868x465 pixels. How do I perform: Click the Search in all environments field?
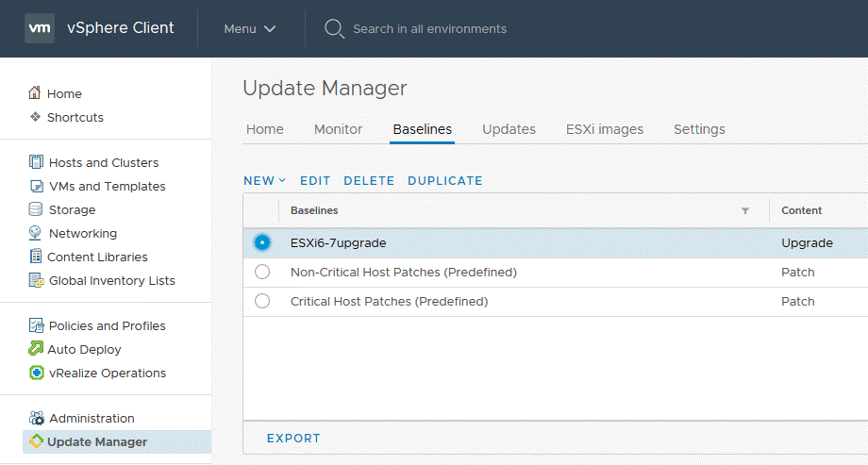point(429,28)
